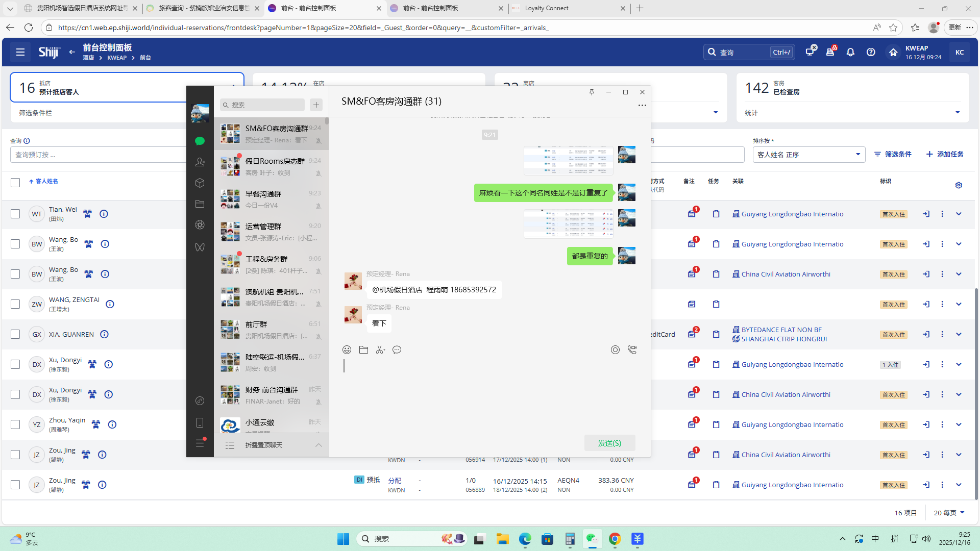Image resolution: width=980 pixels, height=551 pixels.
Task: Open the WeChat contacts sidebar icon
Action: coord(200,162)
